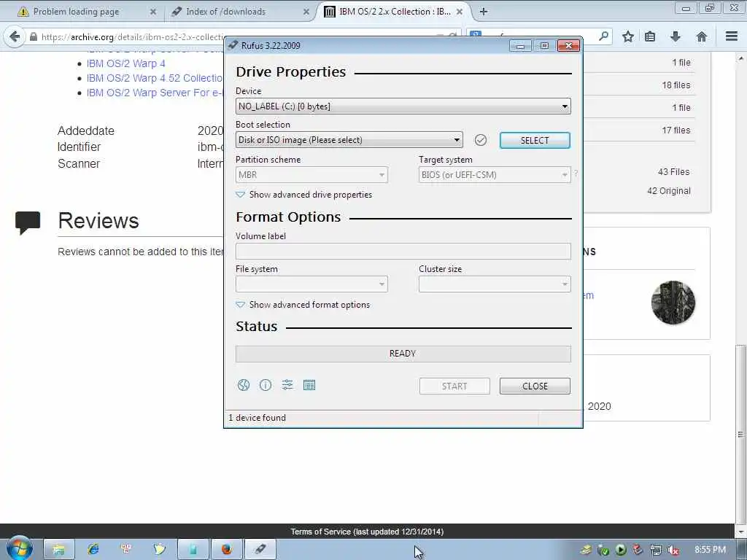The image size is (747, 560).
Task: Open the Boot selection dropdown
Action: (x=349, y=140)
